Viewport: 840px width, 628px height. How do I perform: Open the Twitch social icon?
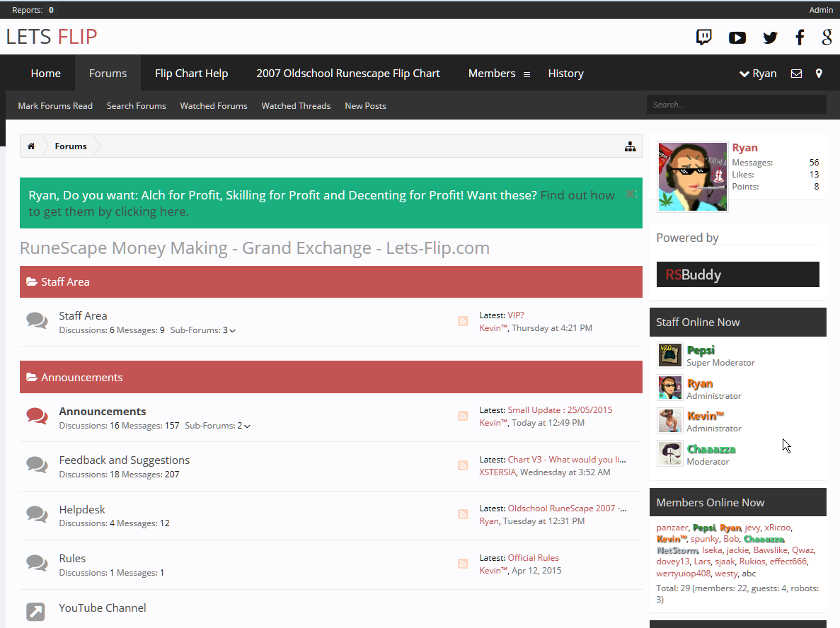pos(703,37)
